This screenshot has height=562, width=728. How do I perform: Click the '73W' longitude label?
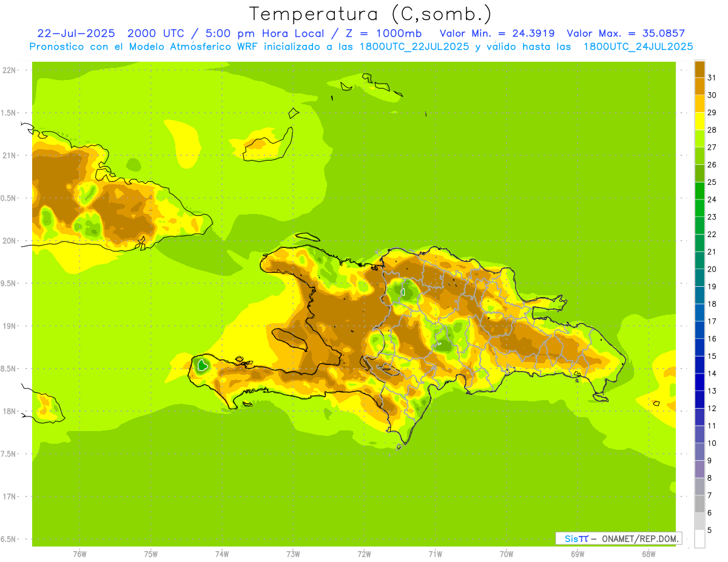tap(293, 554)
